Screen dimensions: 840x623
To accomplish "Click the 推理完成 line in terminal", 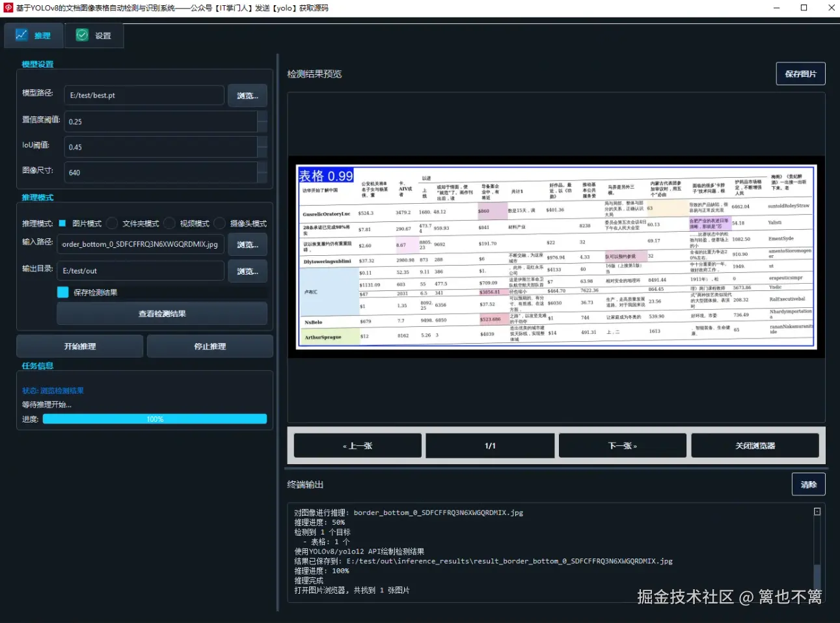I will click(308, 581).
